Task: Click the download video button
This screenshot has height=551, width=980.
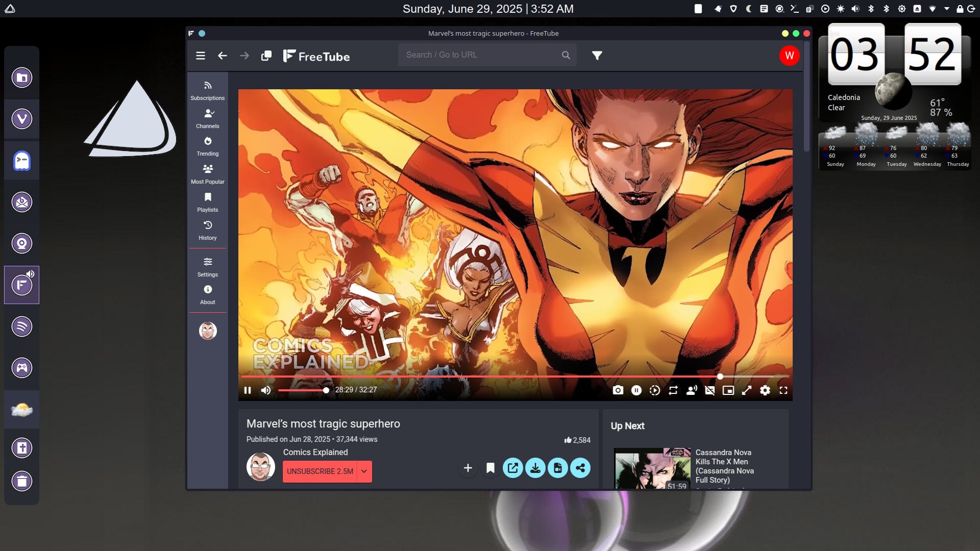Action: pyautogui.click(x=535, y=468)
